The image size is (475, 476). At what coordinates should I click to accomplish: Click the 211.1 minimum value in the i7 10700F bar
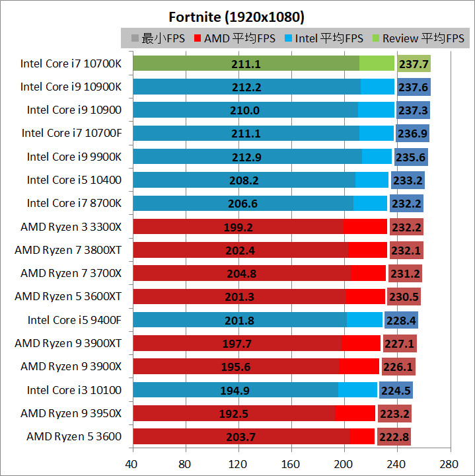pyautogui.click(x=246, y=134)
